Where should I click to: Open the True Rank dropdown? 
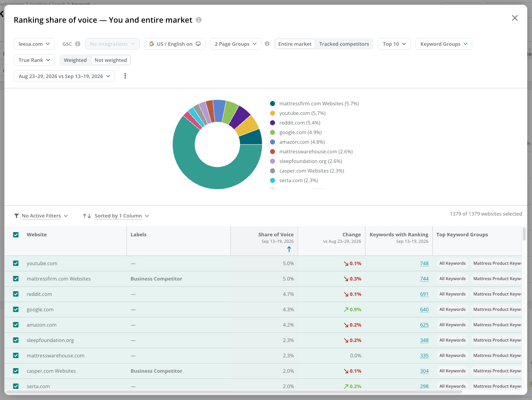pyautogui.click(x=34, y=60)
